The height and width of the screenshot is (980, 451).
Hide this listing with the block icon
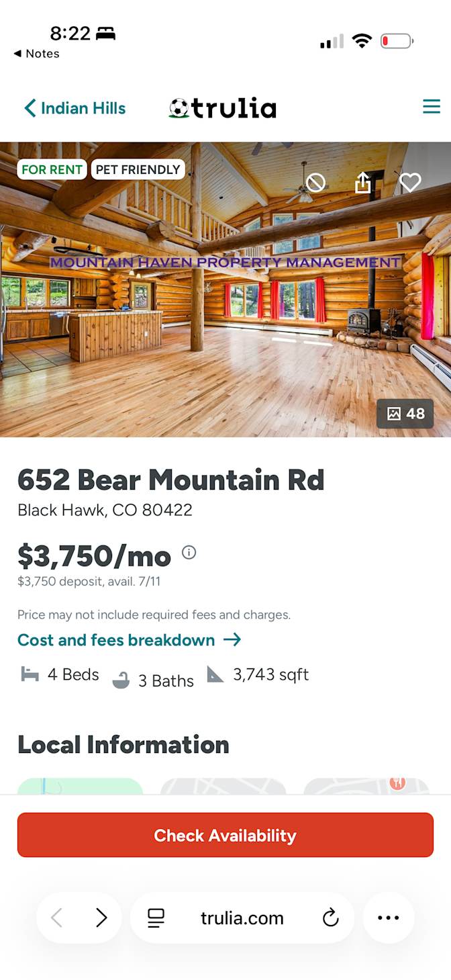tap(315, 182)
